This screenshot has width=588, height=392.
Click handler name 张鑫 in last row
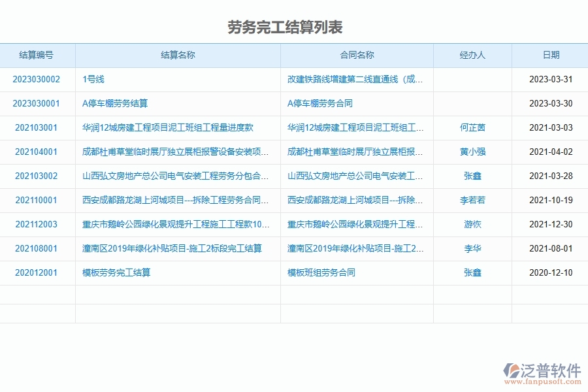click(472, 272)
